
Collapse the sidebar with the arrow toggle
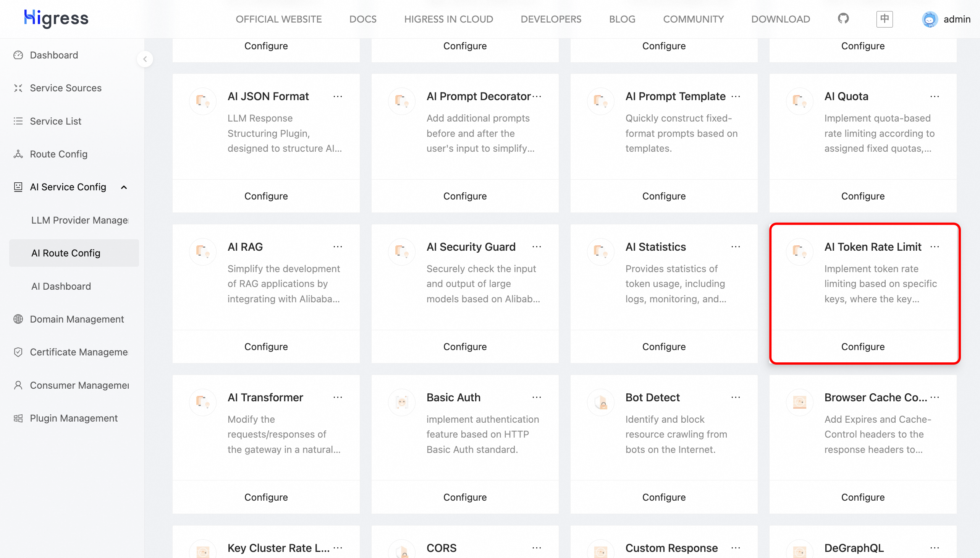click(145, 59)
